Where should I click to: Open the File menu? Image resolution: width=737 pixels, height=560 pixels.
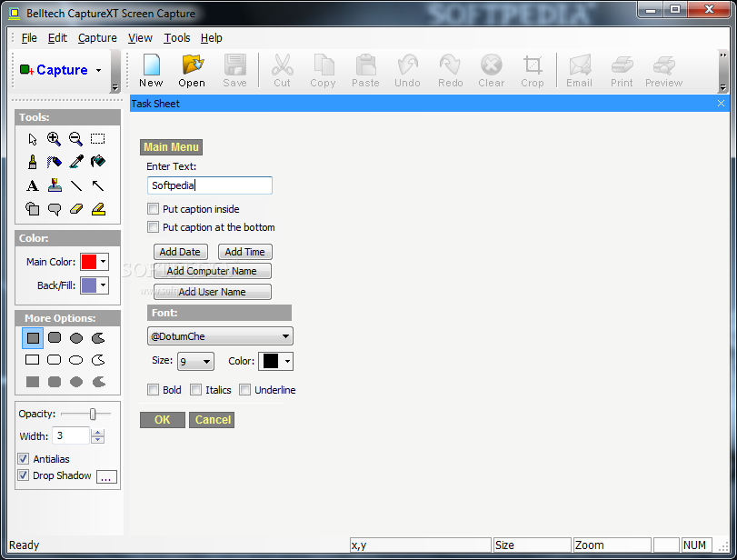[x=29, y=38]
